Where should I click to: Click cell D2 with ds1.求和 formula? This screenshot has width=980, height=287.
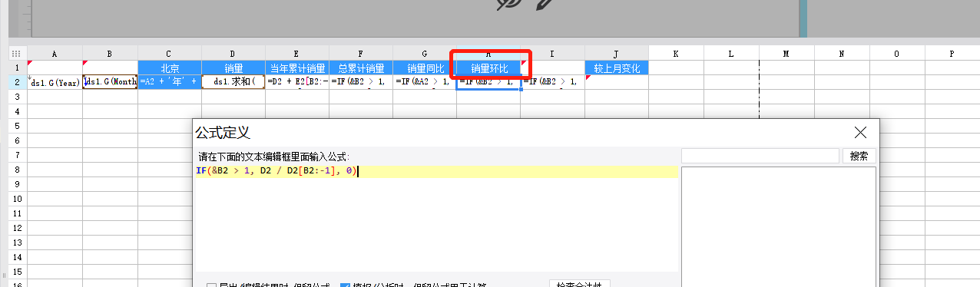pos(233,82)
